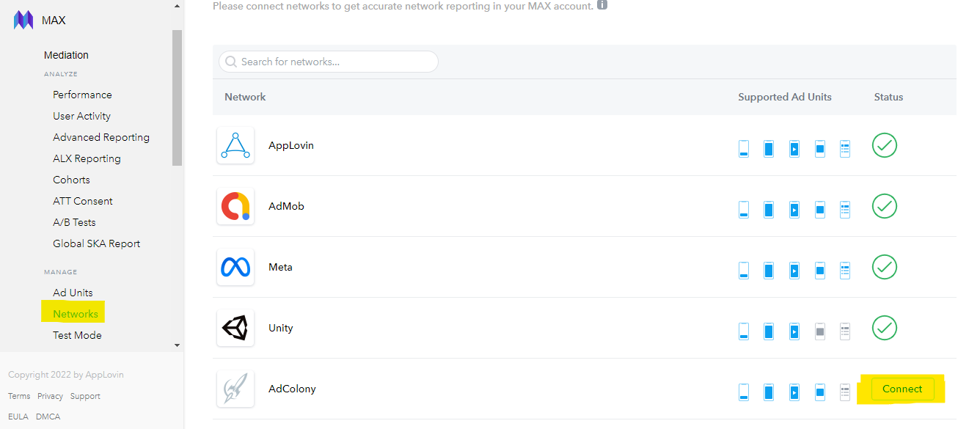
Task: Click the Meta interstitial ad unit icon
Action: 769,271
